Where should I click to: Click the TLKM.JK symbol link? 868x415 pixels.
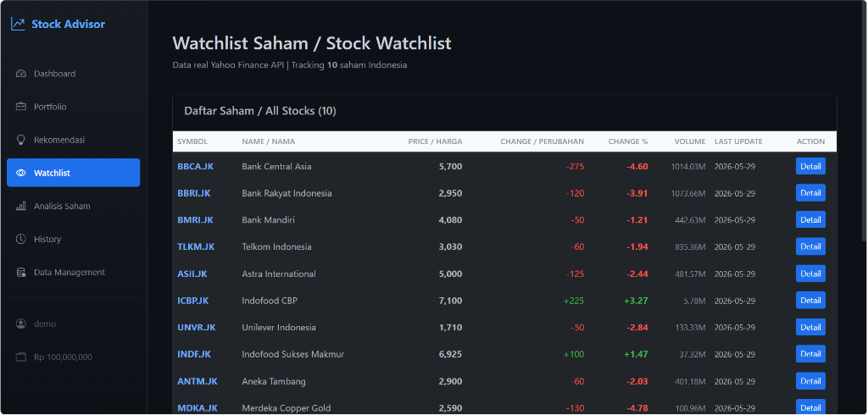[x=196, y=246]
